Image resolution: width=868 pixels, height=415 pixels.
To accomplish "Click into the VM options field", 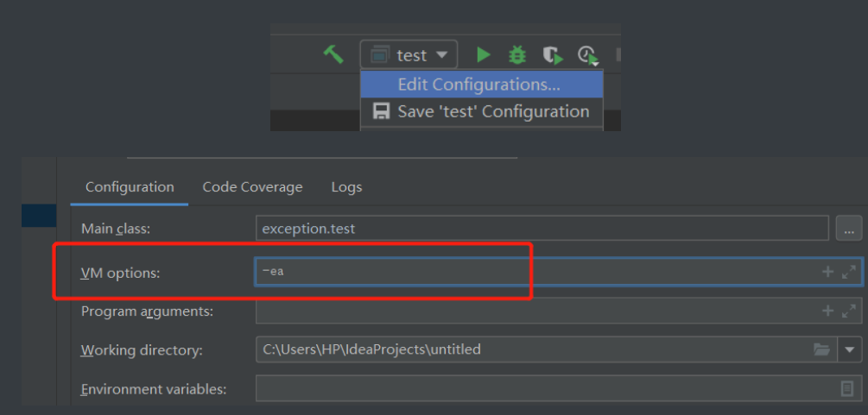I will (x=558, y=272).
